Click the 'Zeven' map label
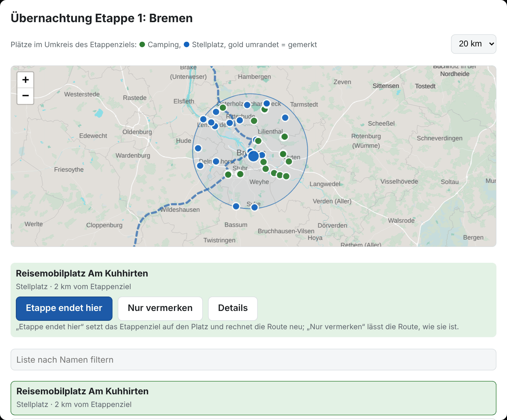The width and height of the screenshot is (507, 420). (342, 82)
